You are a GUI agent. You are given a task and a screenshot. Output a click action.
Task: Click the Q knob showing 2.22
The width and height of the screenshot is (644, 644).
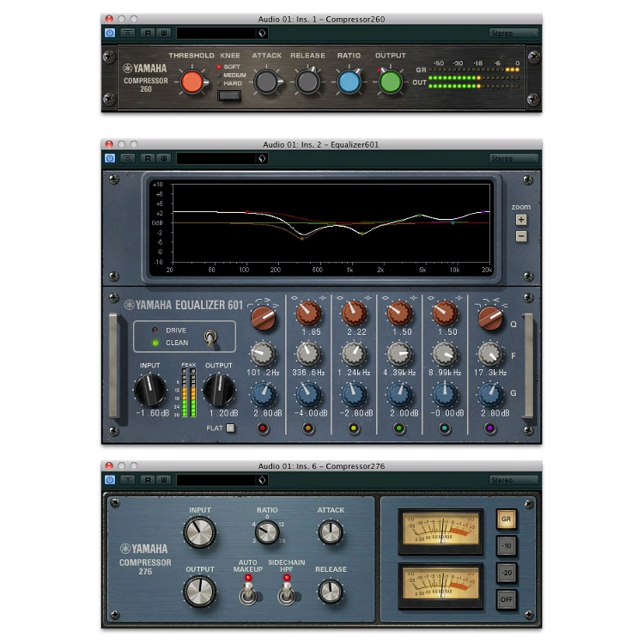[354, 313]
